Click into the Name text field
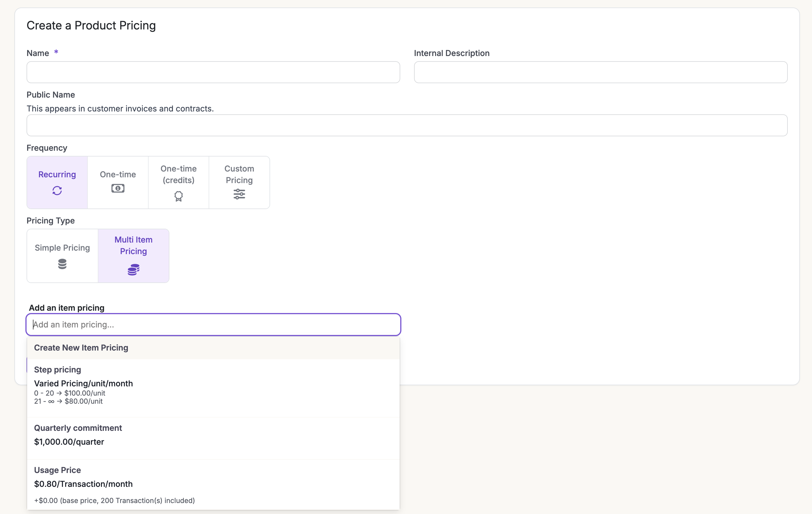The width and height of the screenshot is (812, 514). click(213, 72)
